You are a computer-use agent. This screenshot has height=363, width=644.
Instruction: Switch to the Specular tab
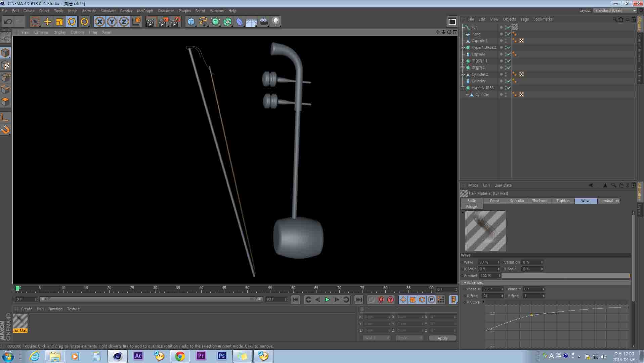click(517, 201)
